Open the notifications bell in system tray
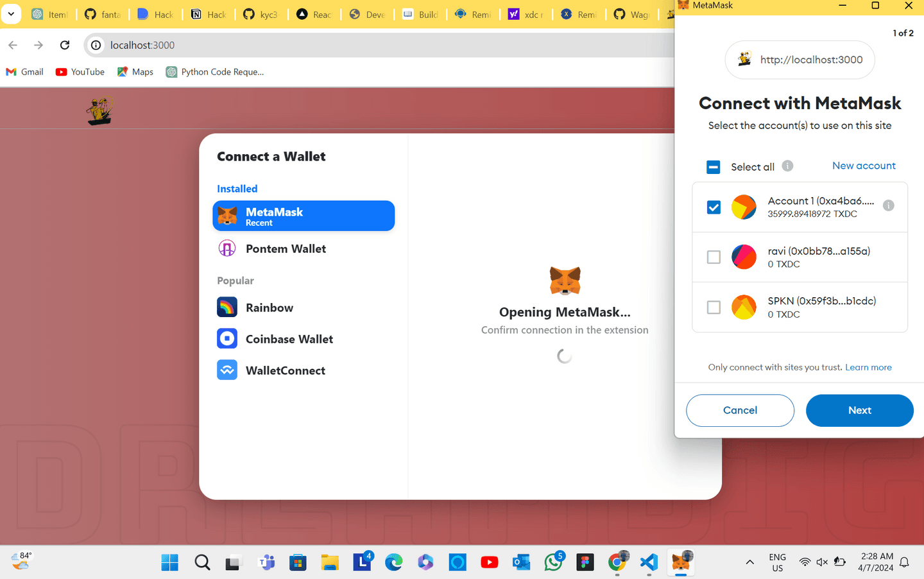This screenshot has height=579, width=924. tap(904, 562)
